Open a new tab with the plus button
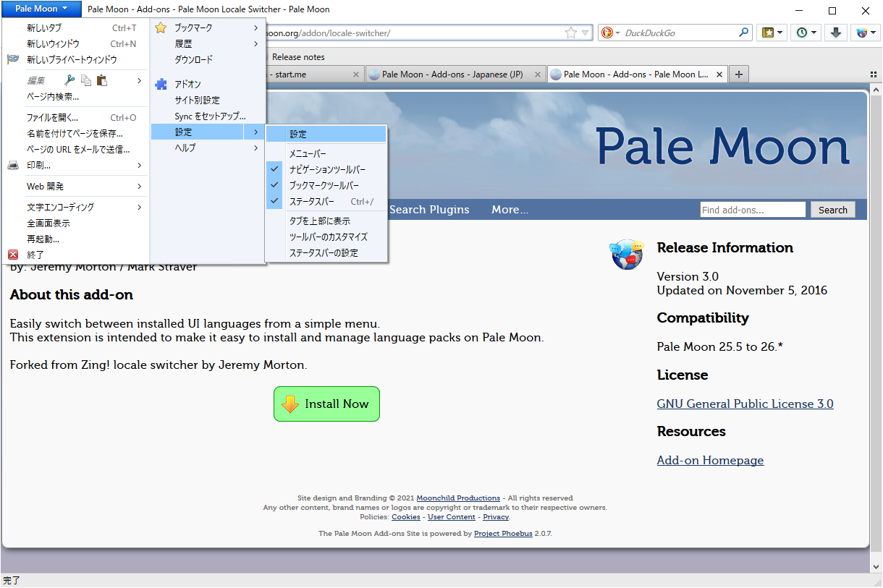This screenshot has height=588, width=883. click(738, 74)
